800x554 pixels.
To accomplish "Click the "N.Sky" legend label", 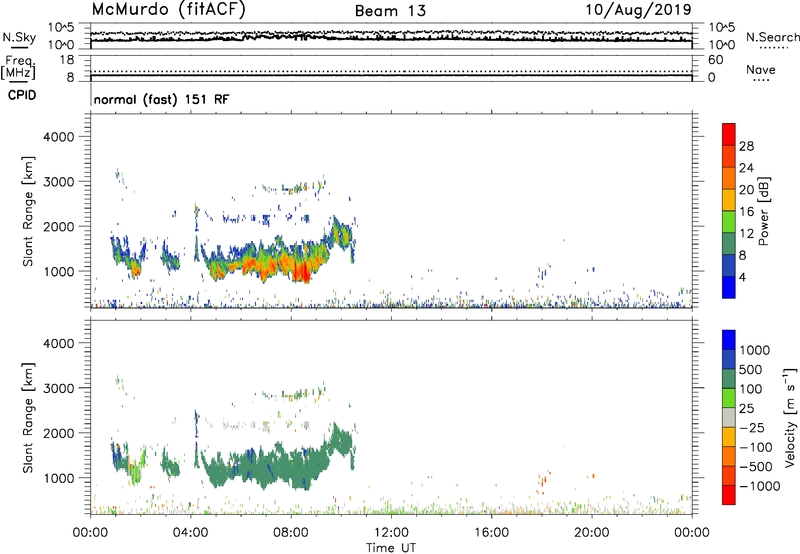I will [x=19, y=37].
